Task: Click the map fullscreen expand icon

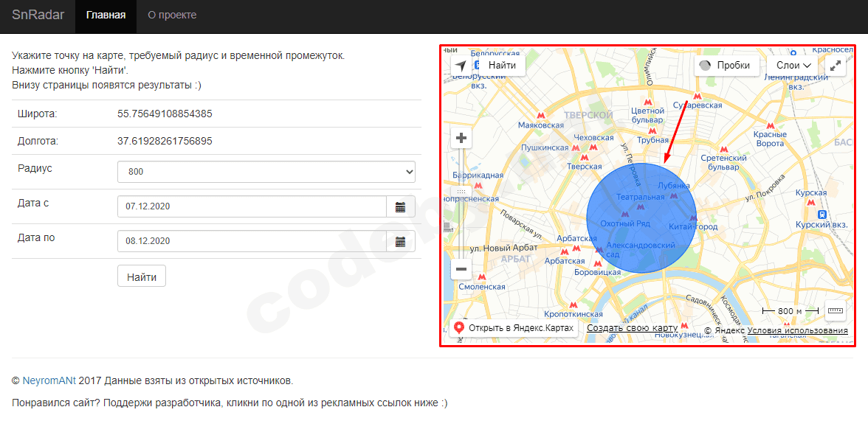Action: (x=836, y=65)
